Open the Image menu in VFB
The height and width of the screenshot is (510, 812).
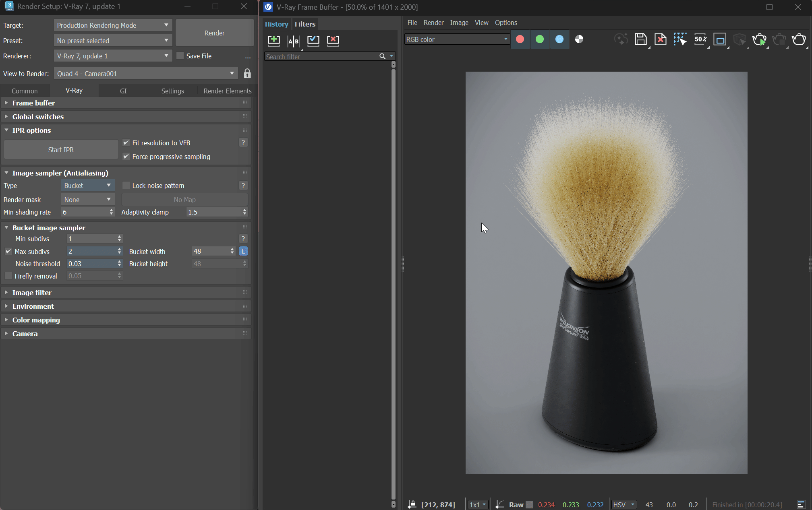click(x=459, y=23)
